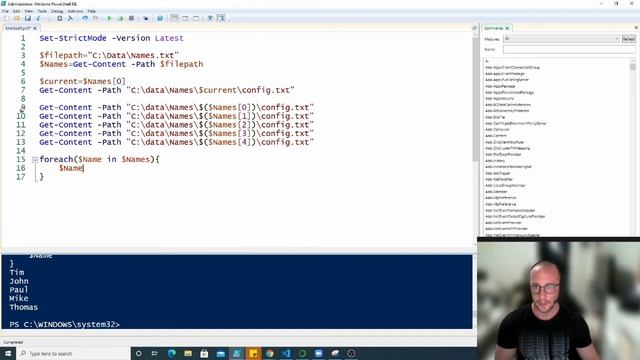Open Mail app from taskbar
Viewport: 640px width, 360px height.
coord(220,353)
